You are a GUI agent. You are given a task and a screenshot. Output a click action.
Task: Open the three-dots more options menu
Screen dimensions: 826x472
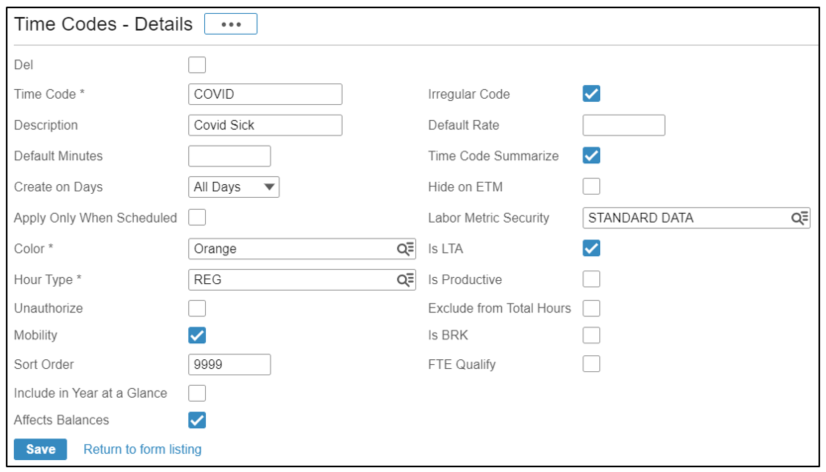[231, 24]
